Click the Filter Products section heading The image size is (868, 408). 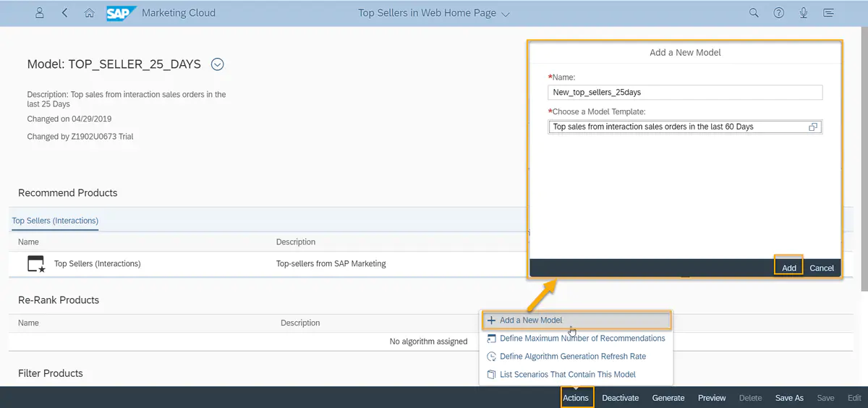[51, 373]
